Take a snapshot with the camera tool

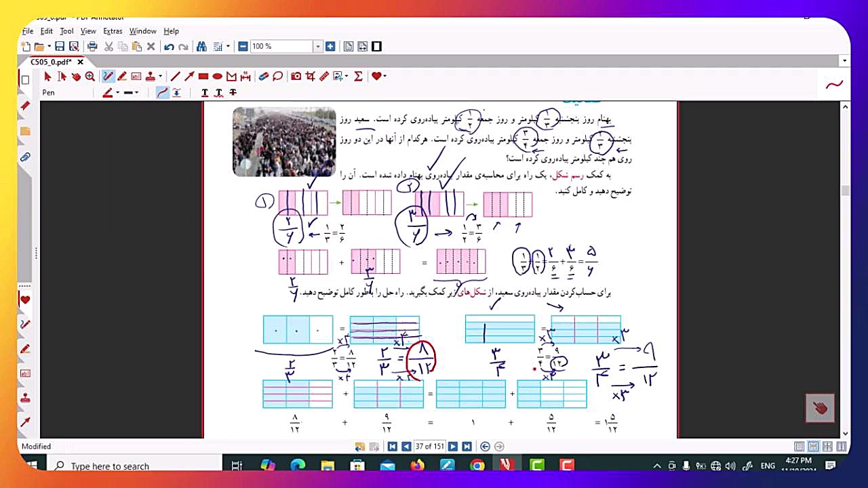tap(296, 77)
